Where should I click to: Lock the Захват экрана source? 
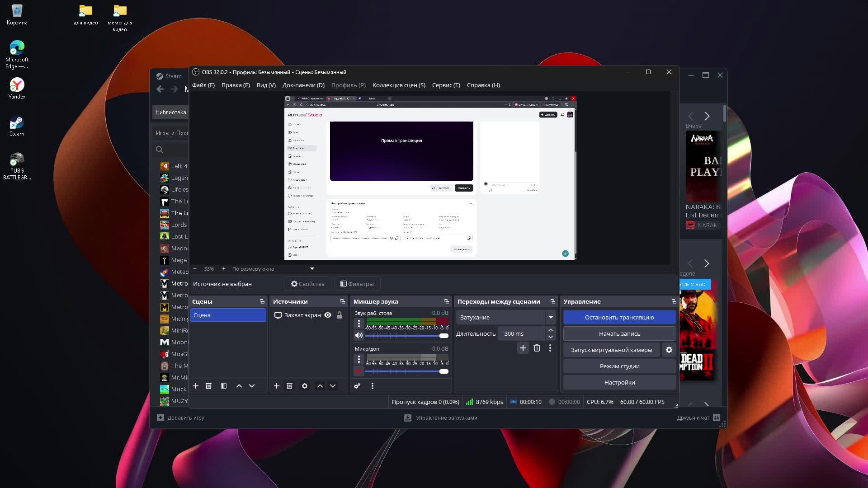(x=340, y=315)
